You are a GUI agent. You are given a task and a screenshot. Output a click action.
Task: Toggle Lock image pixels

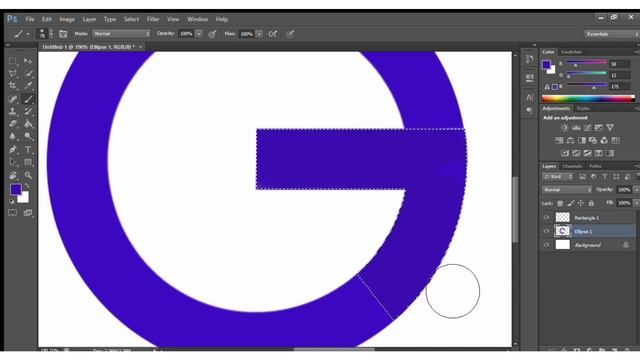(x=571, y=203)
